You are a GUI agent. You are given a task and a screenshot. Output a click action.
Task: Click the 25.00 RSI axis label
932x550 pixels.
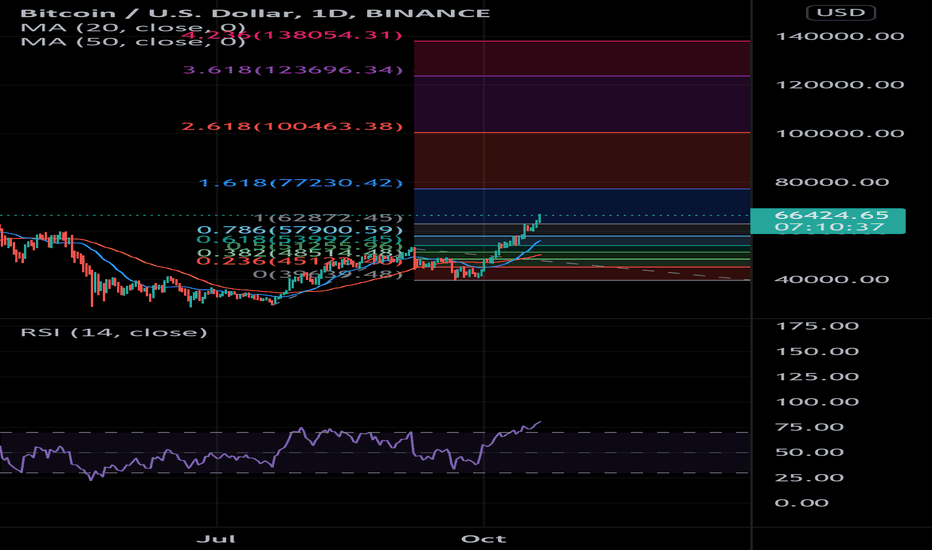point(810,478)
